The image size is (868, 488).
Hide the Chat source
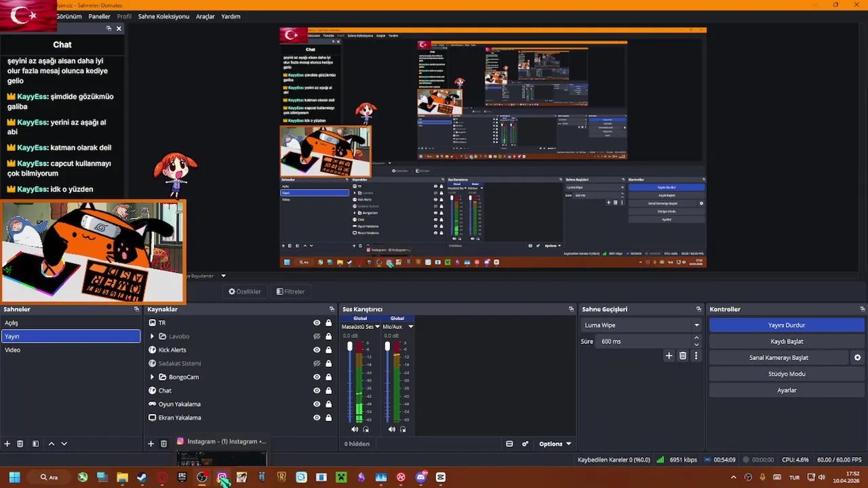(317, 391)
